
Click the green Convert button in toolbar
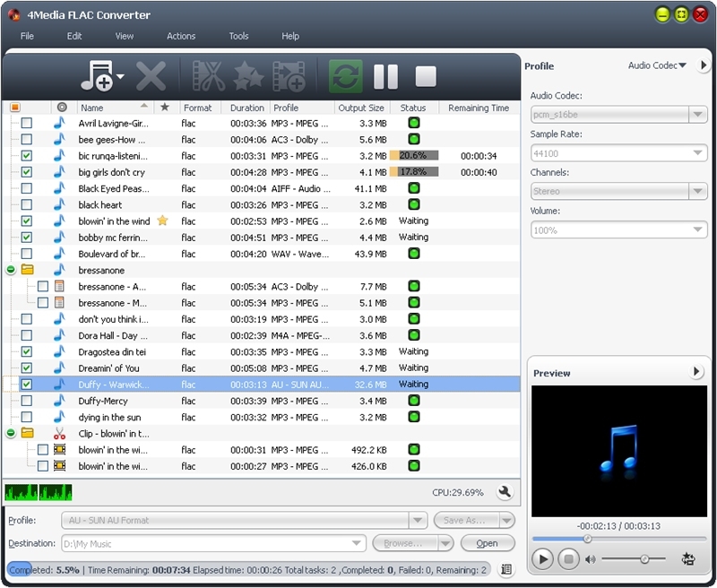345,75
